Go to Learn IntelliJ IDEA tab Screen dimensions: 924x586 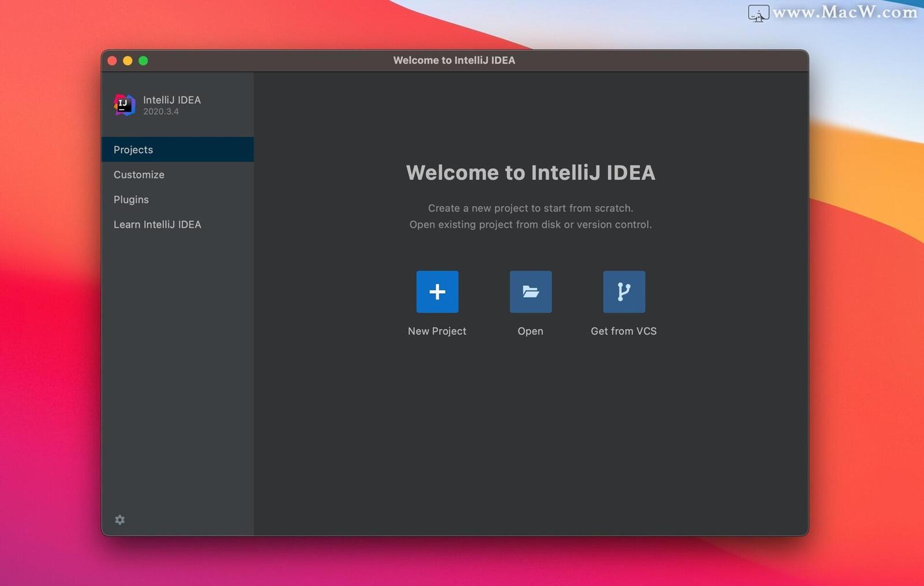coord(178,224)
